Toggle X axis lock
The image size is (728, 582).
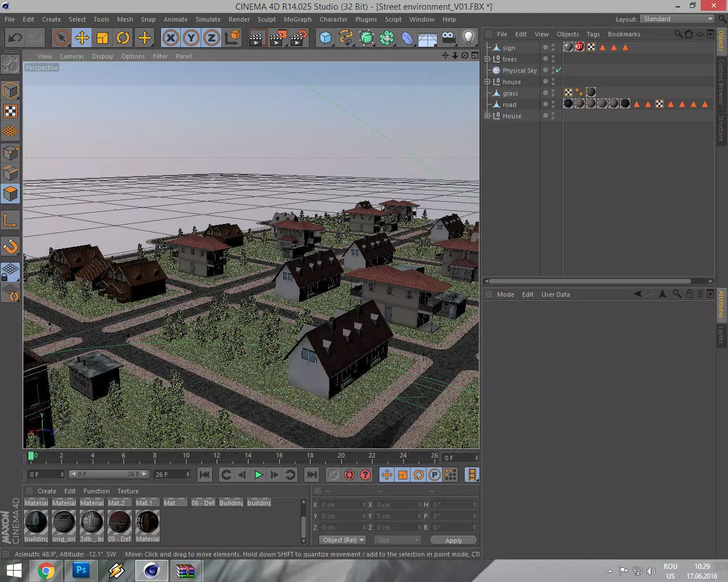click(171, 38)
